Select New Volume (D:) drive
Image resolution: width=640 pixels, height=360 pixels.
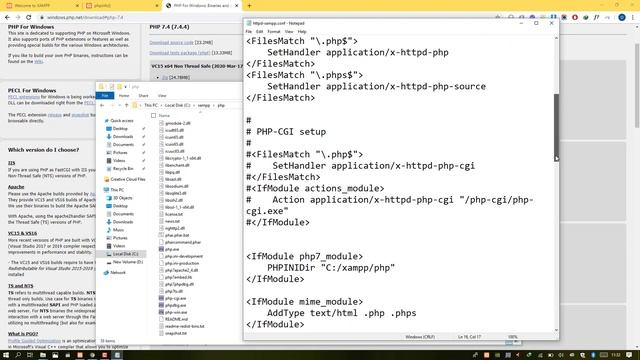[128, 262]
